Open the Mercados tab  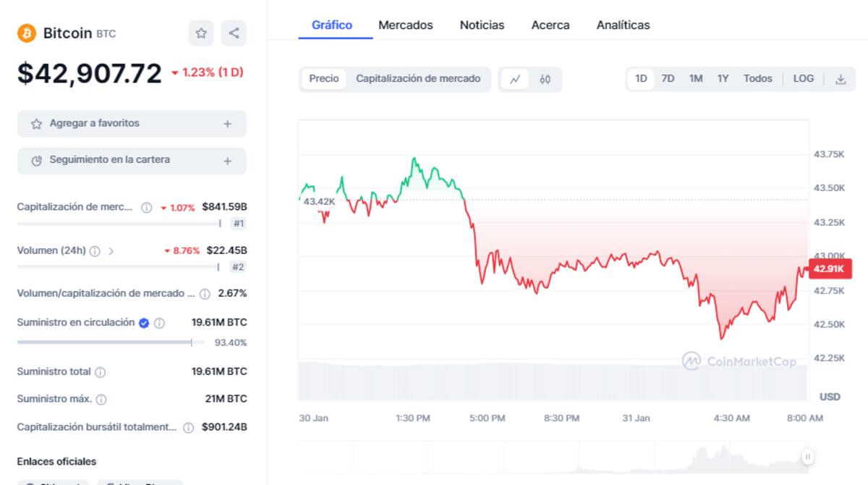pyautogui.click(x=405, y=25)
